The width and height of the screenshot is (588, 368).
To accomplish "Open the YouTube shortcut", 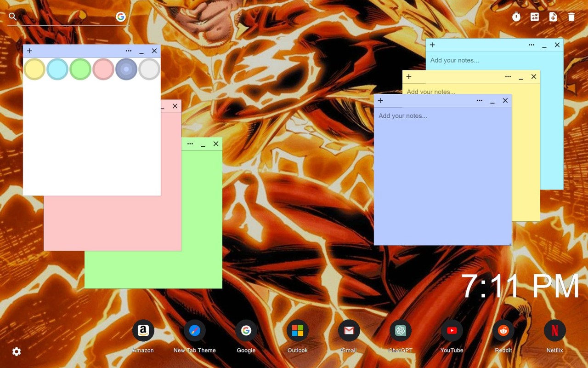I will [x=452, y=330].
